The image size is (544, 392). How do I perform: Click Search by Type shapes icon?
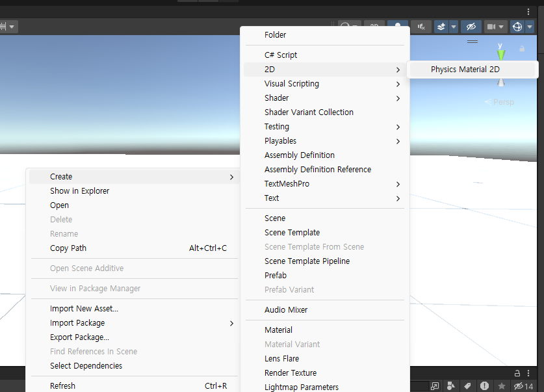point(451,386)
